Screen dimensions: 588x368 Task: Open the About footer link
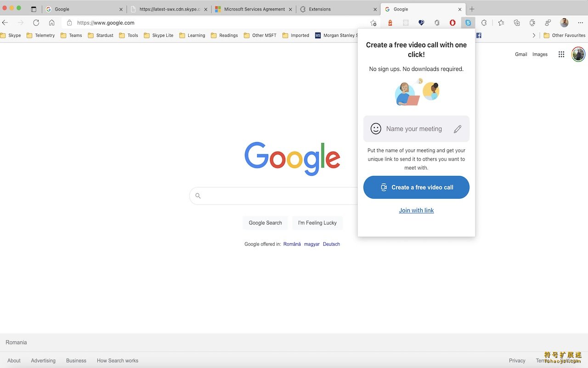click(14, 361)
